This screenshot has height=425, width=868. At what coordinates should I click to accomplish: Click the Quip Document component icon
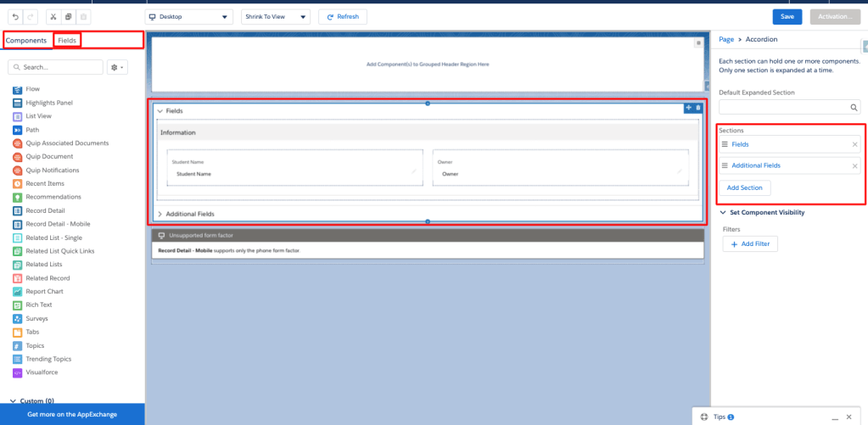tap(18, 157)
